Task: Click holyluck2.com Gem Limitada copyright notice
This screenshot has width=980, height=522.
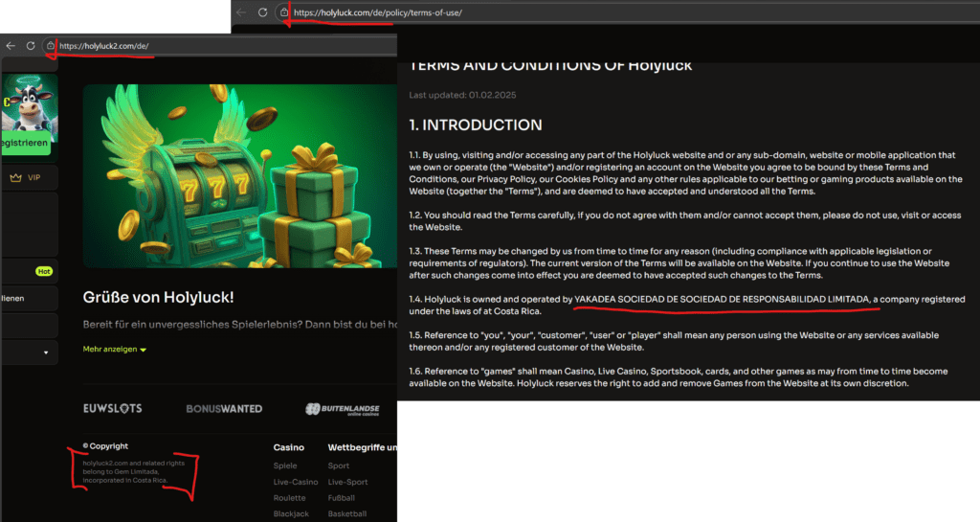Action: pyautogui.click(x=134, y=472)
